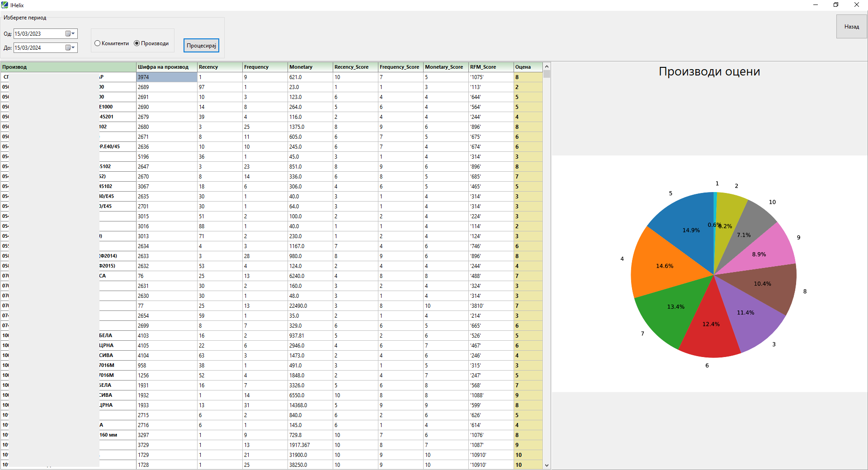868x470 pixels.
Task: Click the Monetary value 14368.0
Action: pyautogui.click(x=310, y=405)
